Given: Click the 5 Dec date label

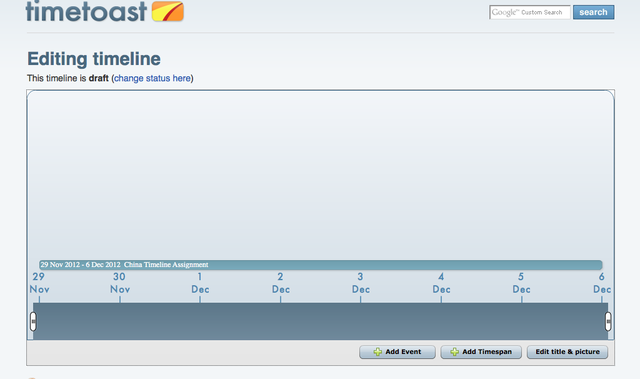Looking at the screenshot, I should 521,283.
